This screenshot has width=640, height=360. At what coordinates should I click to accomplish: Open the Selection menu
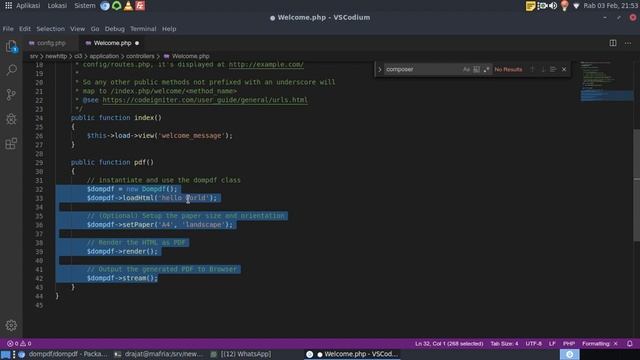[x=51, y=29]
